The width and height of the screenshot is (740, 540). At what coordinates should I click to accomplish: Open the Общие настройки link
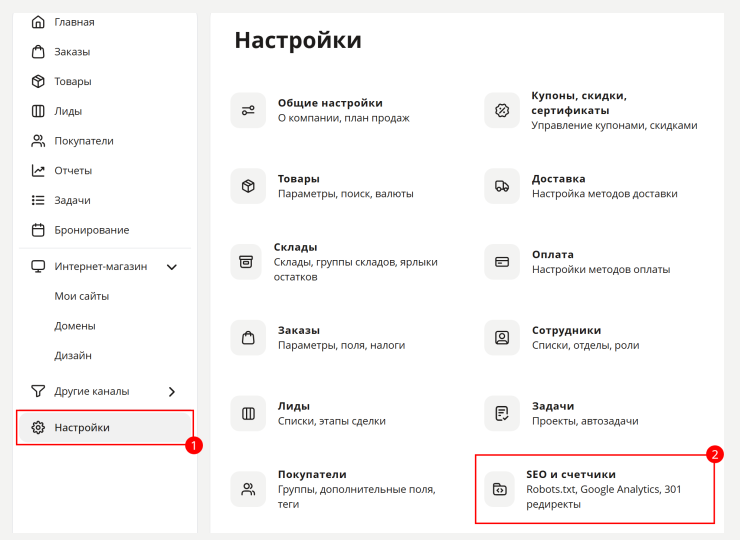[x=330, y=103]
